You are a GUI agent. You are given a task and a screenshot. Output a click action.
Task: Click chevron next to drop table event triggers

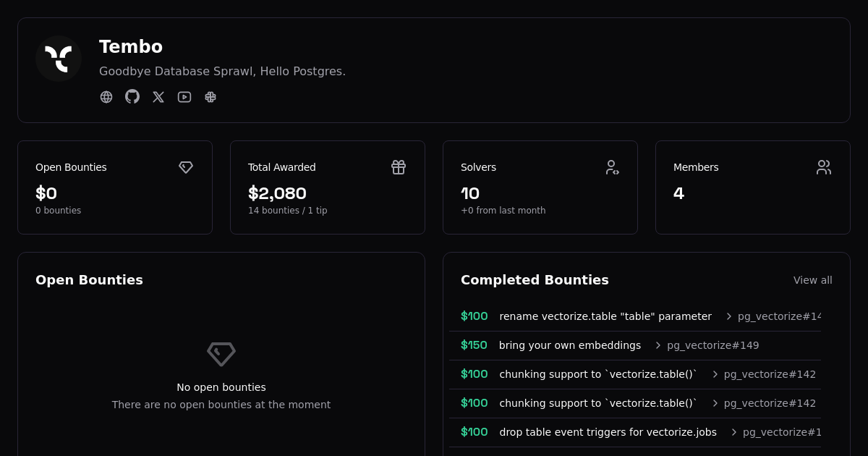pos(734,432)
